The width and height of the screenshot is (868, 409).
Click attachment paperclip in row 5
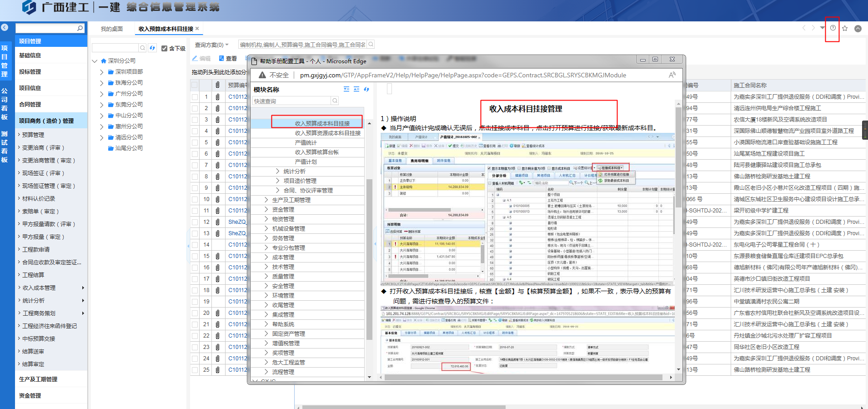[x=217, y=142]
